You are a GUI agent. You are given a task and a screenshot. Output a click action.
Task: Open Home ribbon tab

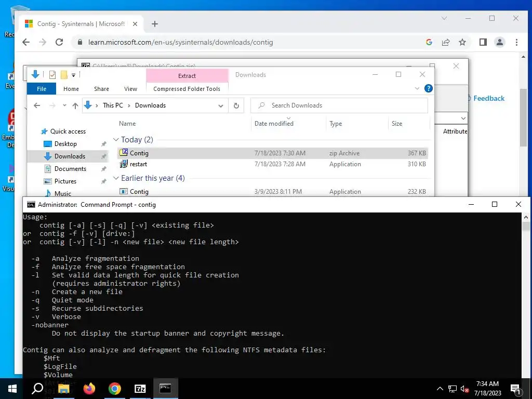click(x=71, y=88)
